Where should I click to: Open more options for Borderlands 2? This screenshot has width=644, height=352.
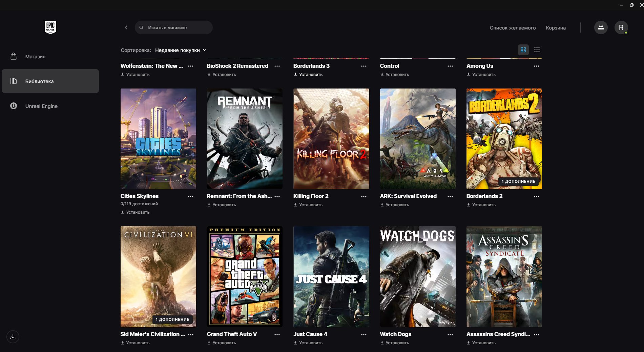click(537, 197)
